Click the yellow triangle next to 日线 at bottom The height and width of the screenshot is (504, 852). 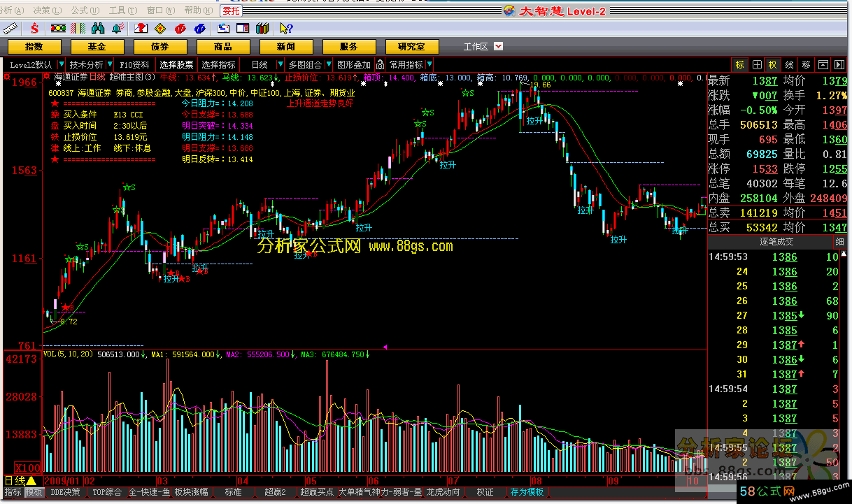(x=31, y=481)
